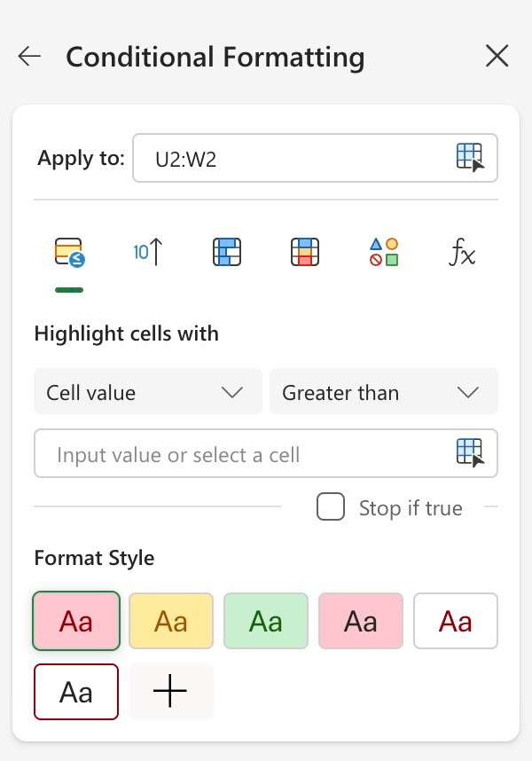Enable the Stop if true checkbox
The image size is (532, 761).
coord(331,506)
